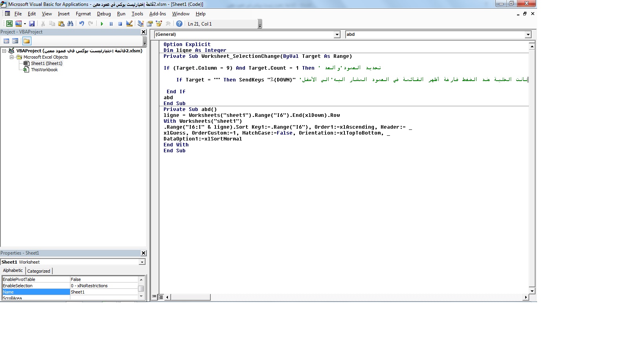644x362 pixels.
Task: Click the Break pause icon
Action: [111, 24]
